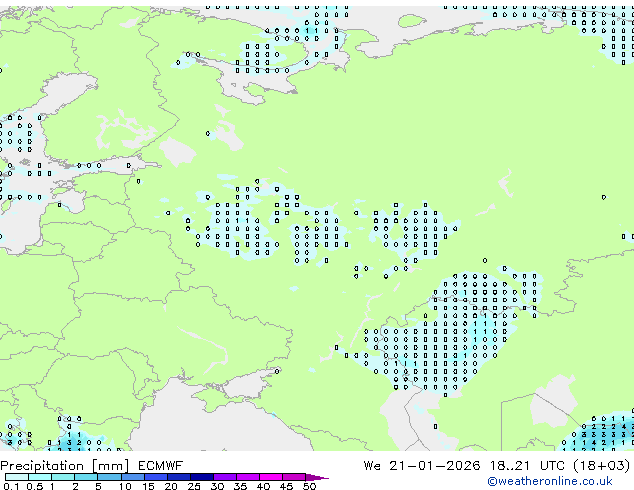Click the '0.1' legend scale label
The image size is (634, 490).
click(x=11, y=486)
